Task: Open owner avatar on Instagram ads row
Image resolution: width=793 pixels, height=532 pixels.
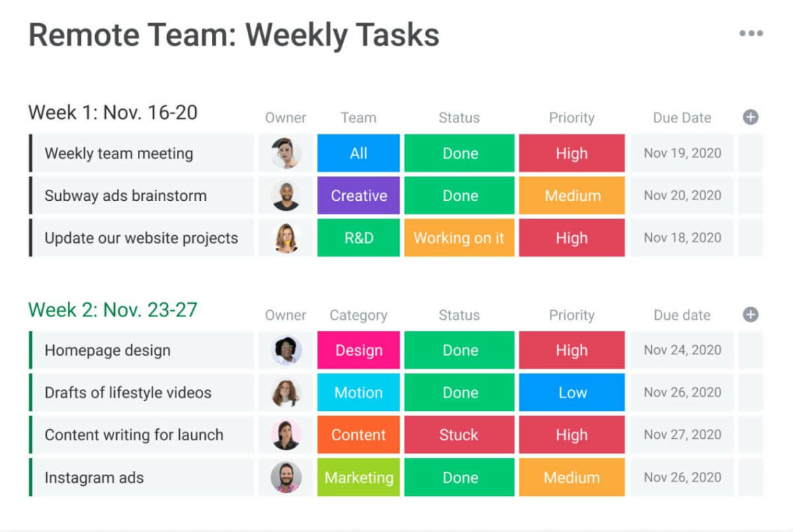Action: (x=286, y=477)
